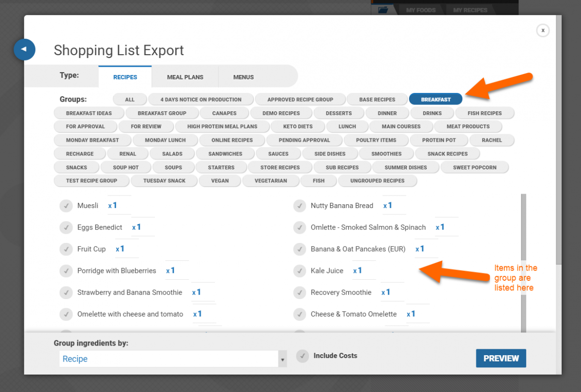Close the Shopping List Export dialog

[543, 30]
